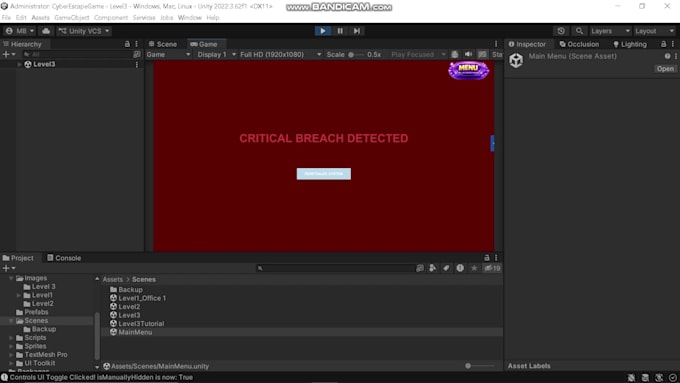Adjust the Game view Scale slider

point(356,54)
